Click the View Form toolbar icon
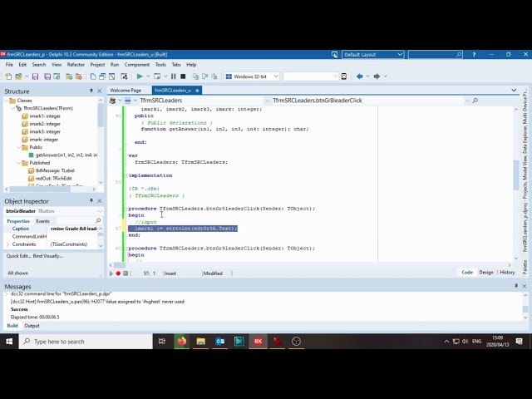The image size is (532, 399). [x=102, y=76]
